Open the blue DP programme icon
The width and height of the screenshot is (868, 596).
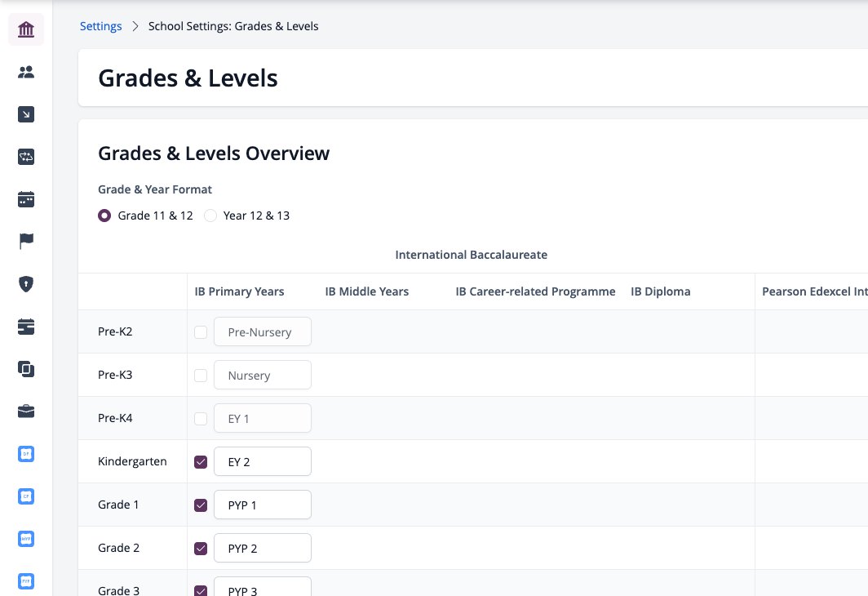pyautogui.click(x=26, y=454)
